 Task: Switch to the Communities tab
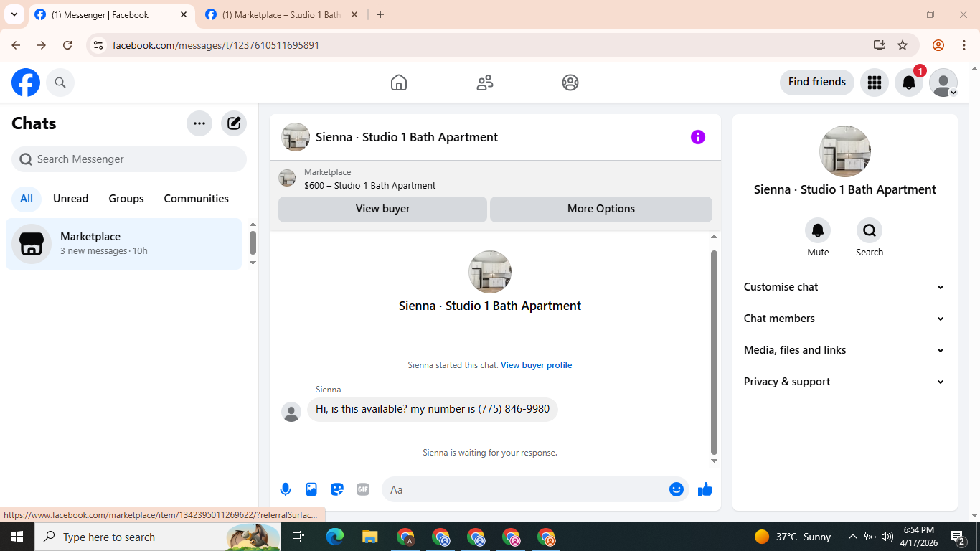(197, 199)
